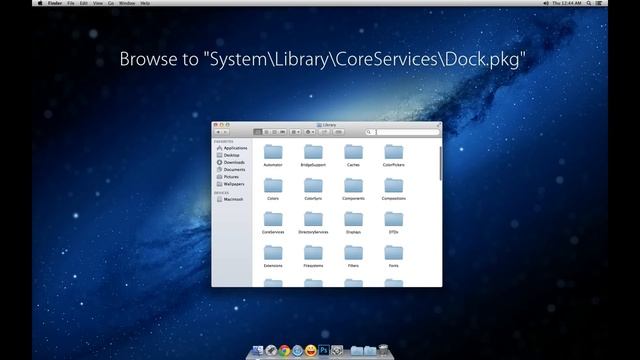Open the Edit menu
This screenshot has height=360, width=640.
click(84, 3)
